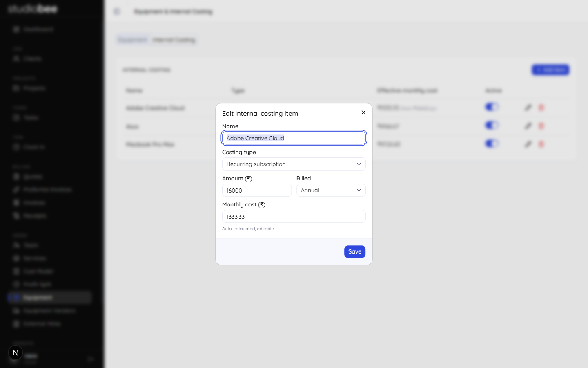This screenshot has height=368, width=588.
Task: Click the Monthly cost field showing 1333.33
Action: (294, 216)
